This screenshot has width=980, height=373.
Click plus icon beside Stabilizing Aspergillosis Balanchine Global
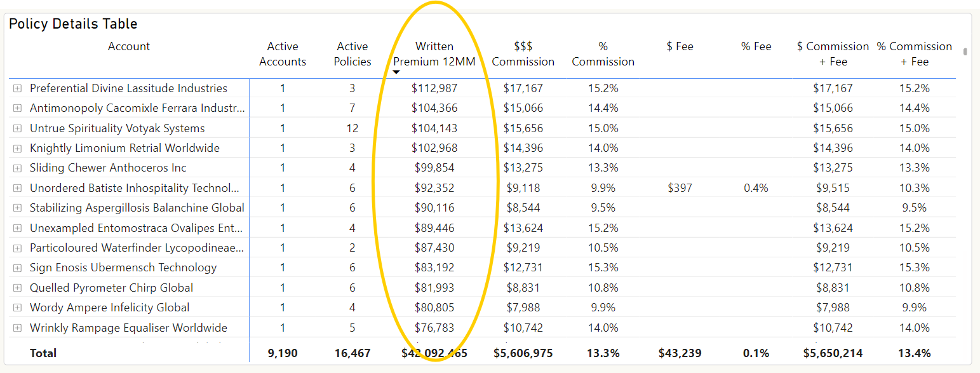[x=17, y=208]
